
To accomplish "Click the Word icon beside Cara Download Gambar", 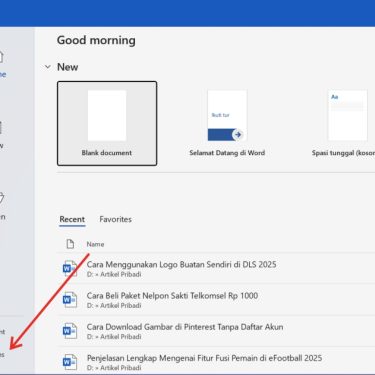I will click(70, 331).
